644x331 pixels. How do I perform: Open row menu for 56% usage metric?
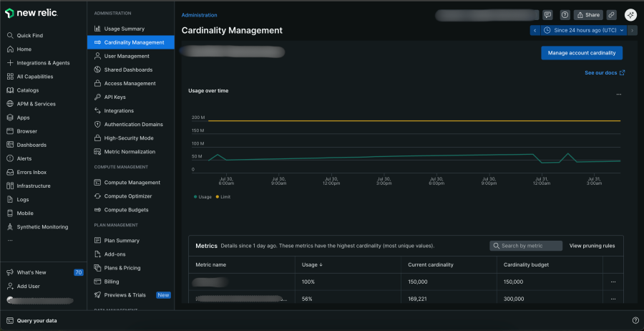coord(613,299)
